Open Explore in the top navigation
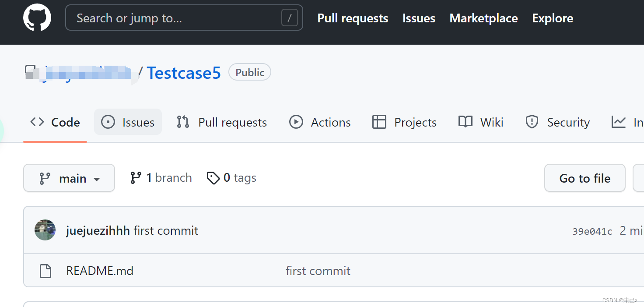 pyautogui.click(x=553, y=18)
